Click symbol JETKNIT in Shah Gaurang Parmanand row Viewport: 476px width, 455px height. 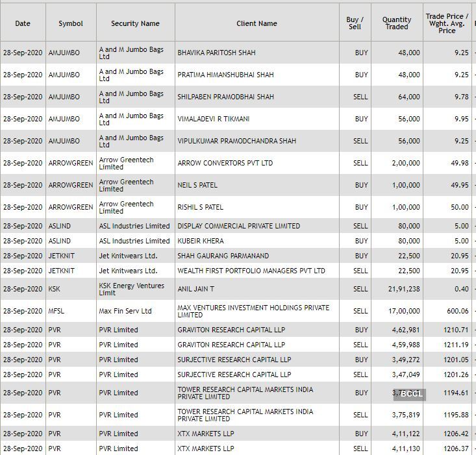[61, 256]
